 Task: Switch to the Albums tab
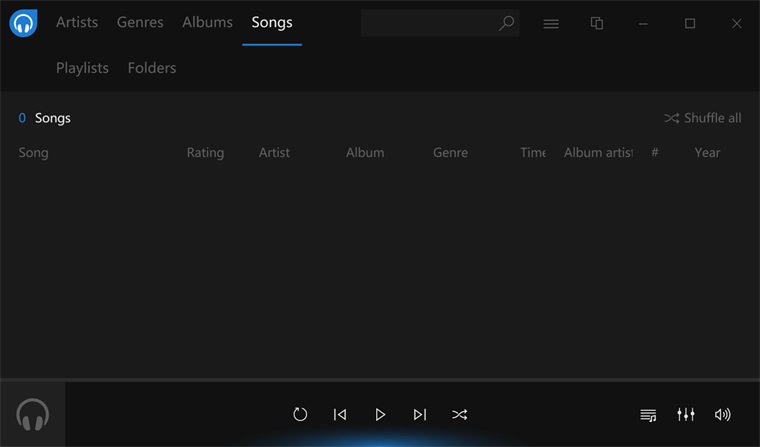[x=207, y=22]
